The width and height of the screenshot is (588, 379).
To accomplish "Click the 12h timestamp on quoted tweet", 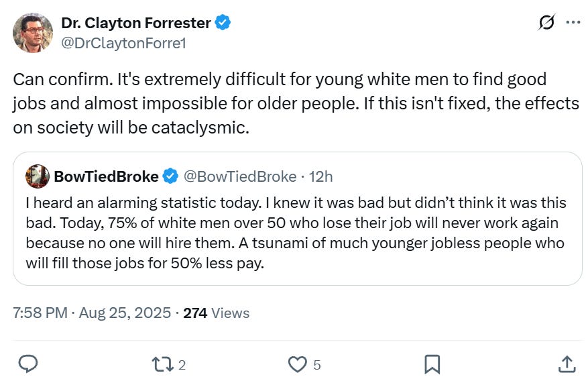I will coord(320,176).
